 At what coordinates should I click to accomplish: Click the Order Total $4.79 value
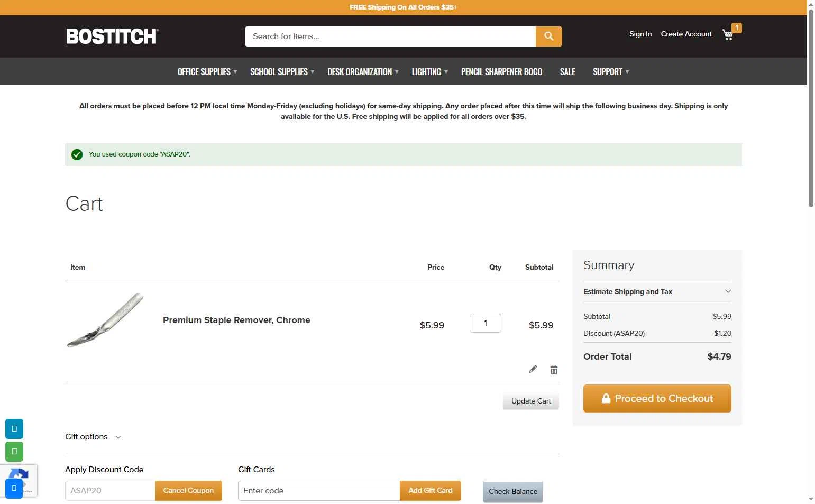pyautogui.click(x=719, y=356)
